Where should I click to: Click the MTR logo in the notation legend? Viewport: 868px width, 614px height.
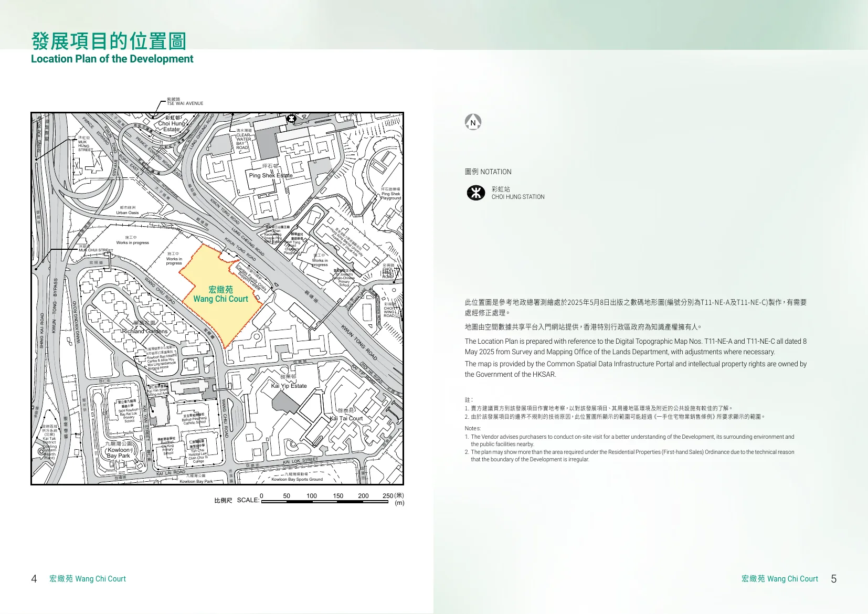476,193
